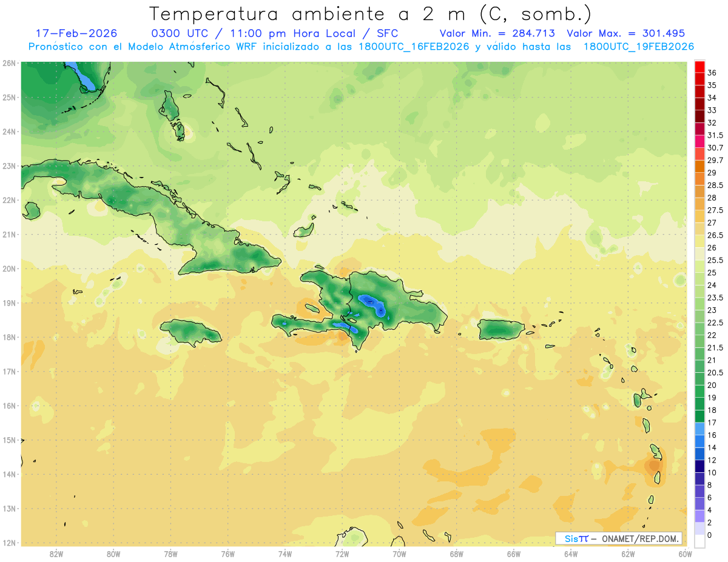Click the 78W longitude label
Image resolution: width=728 pixels, height=562 pixels.
170,554
